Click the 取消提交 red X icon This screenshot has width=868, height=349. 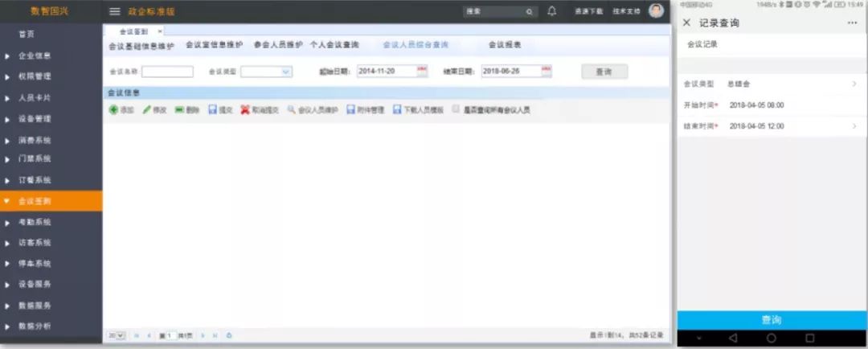click(x=245, y=109)
